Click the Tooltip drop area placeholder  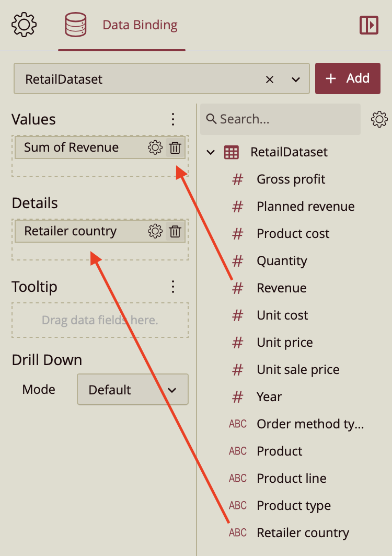(x=100, y=320)
